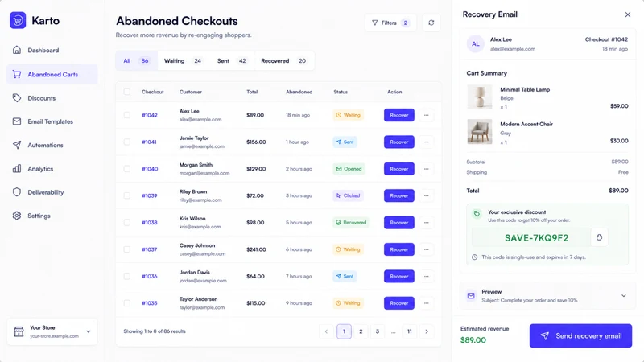Open more options for checkout #1039
This screenshot has width=644, height=362.
[427, 195]
